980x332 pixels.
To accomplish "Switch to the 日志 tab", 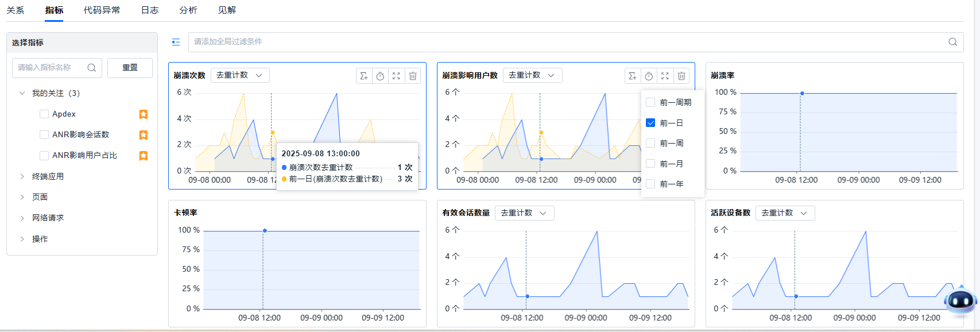I will 150,10.
